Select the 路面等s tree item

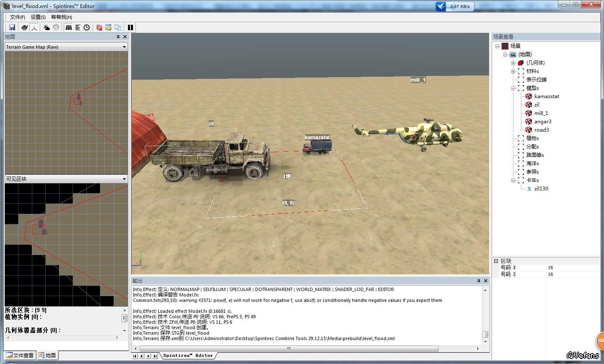point(535,155)
